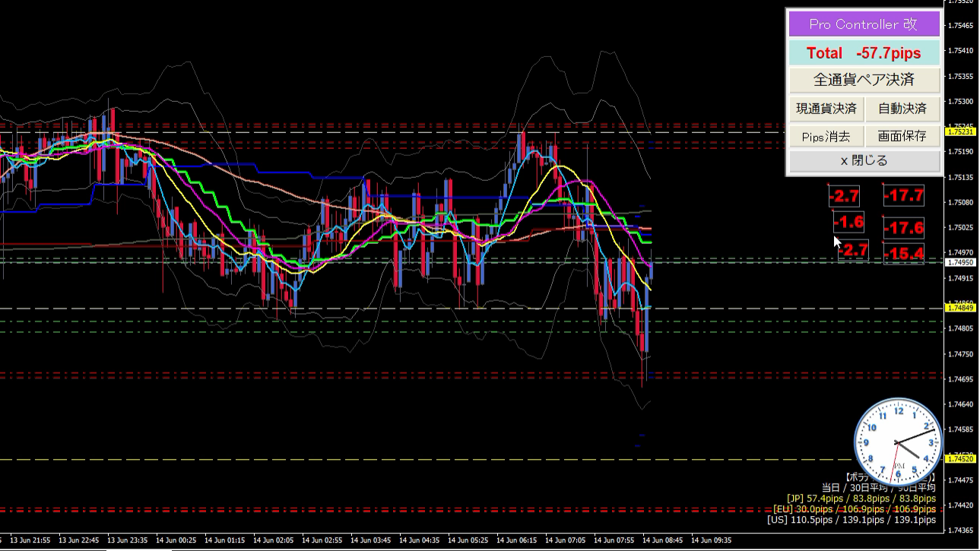Click the -15.4 pips label
This screenshot has height=551, width=980.
[x=904, y=254]
